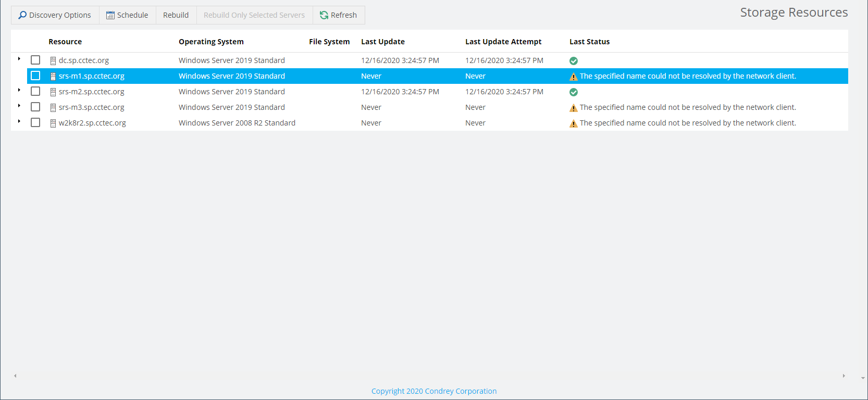Image resolution: width=868 pixels, height=400 pixels.
Task: Tick the checkbox for dc.sp.cctec.org
Action: [35, 60]
